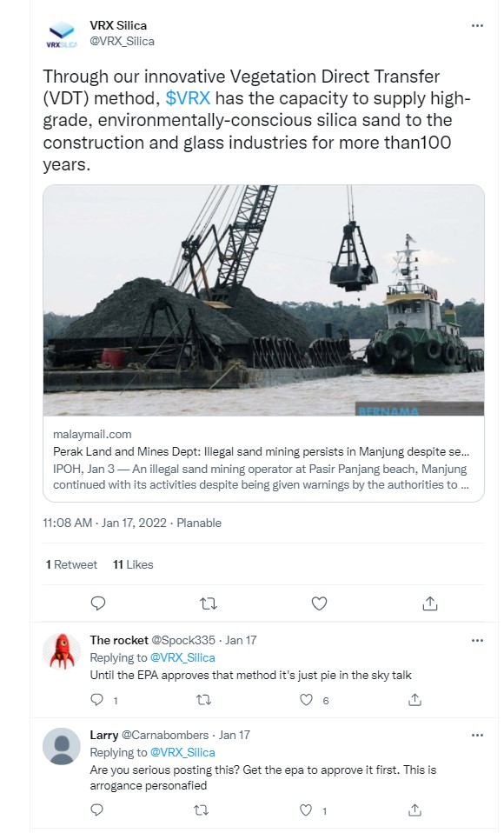The image size is (504, 833).
Task: Open more options for Larry's reply
Action: point(477,736)
